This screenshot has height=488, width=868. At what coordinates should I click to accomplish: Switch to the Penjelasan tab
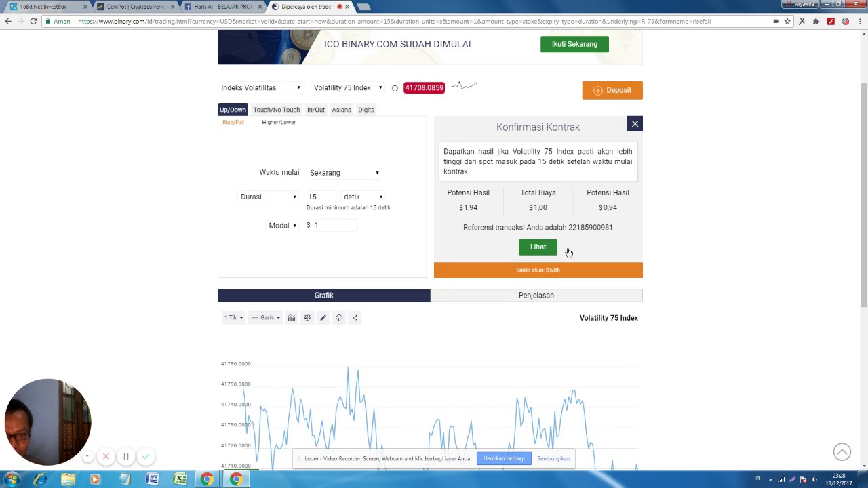tap(536, 295)
